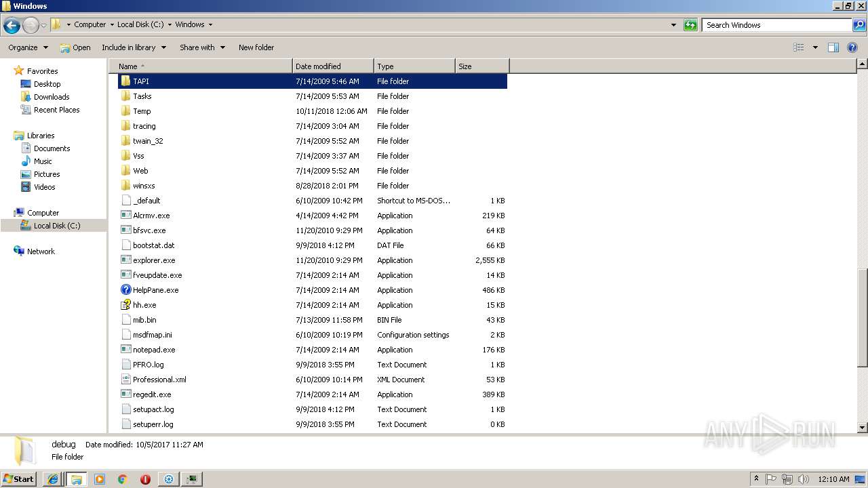868x488 pixels.
Task: Toggle the preview pane icon
Action: click(833, 47)
